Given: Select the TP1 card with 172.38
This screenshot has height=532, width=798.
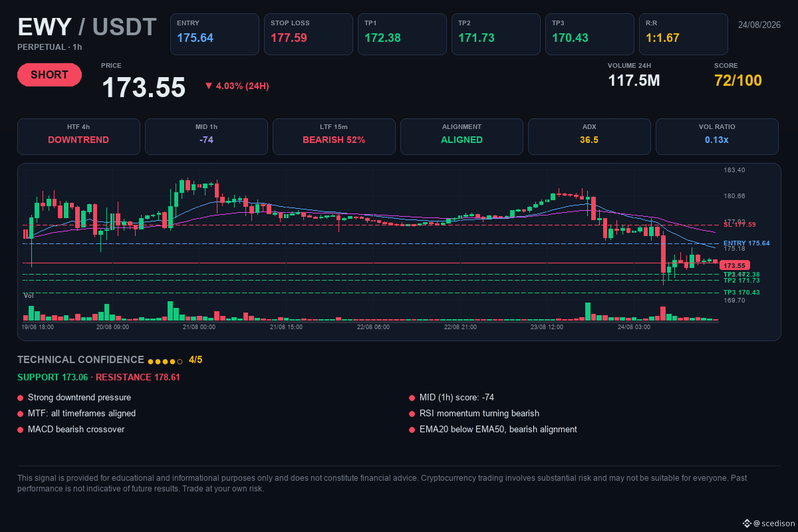Looking at the screenshot, I should [x=402, y=34].
